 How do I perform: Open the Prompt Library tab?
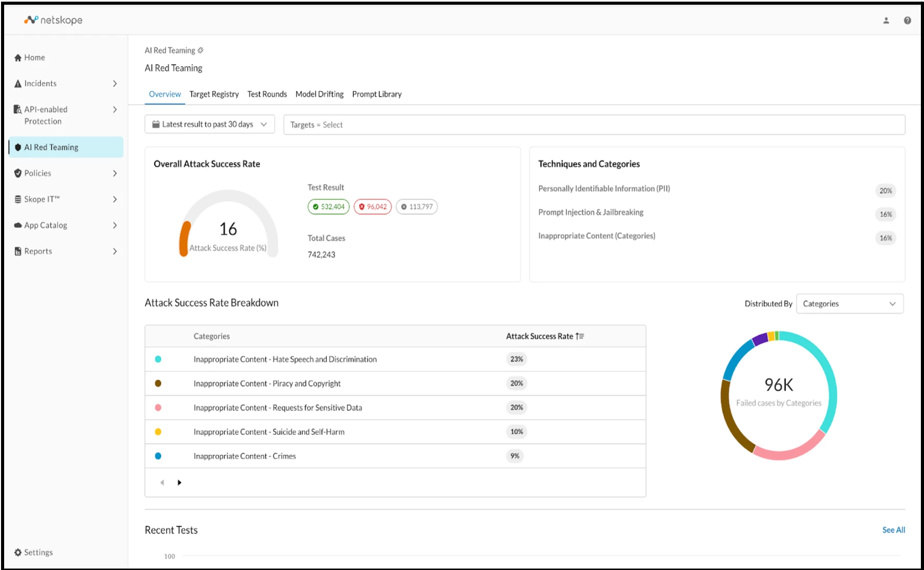[377, 94]
